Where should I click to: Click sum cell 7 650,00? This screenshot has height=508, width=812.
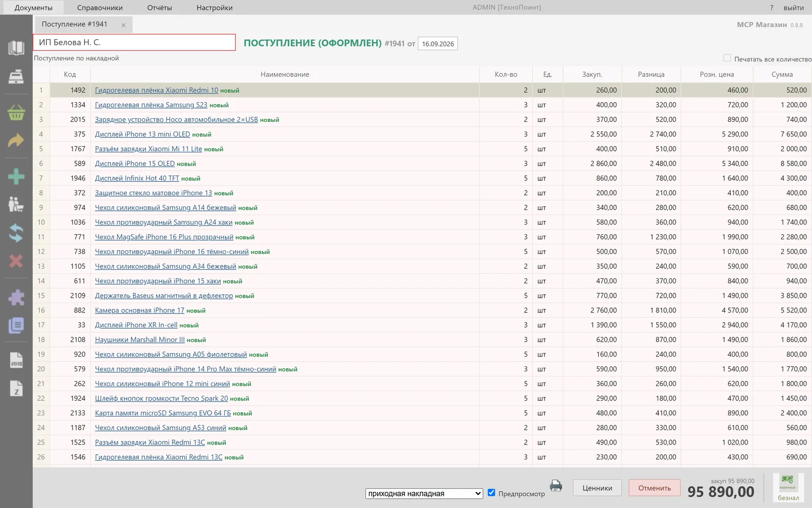point(782,135)
